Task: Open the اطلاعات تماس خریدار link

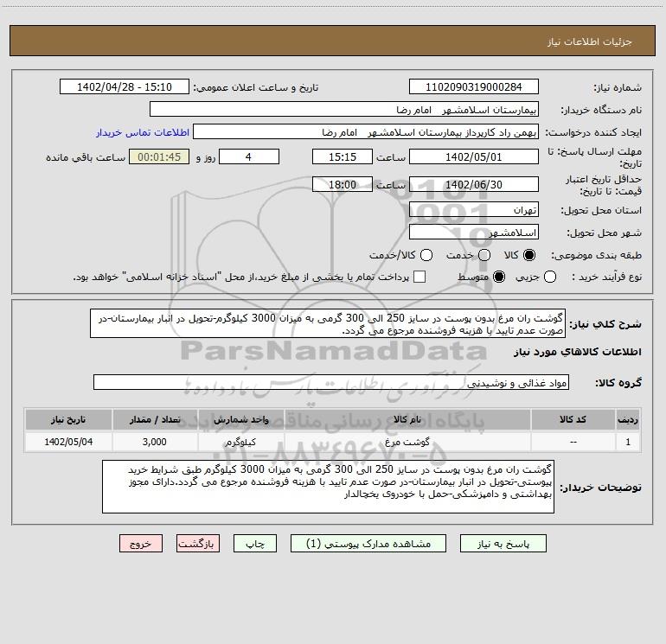Action: pyautogui.click(x=143, y=132)
